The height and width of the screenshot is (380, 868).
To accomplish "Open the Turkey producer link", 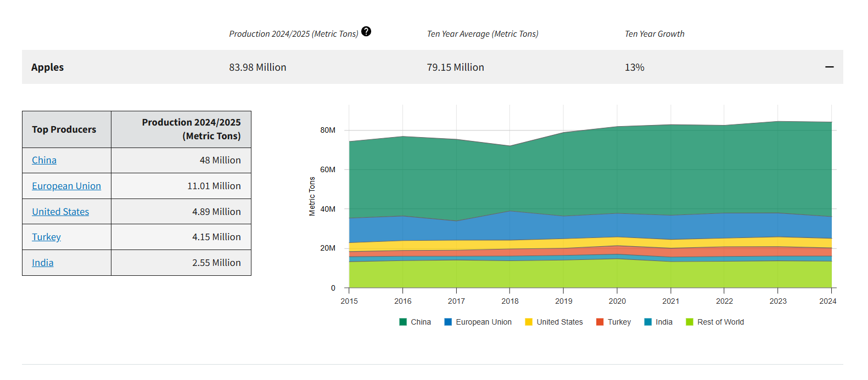I will coord(46,237).
